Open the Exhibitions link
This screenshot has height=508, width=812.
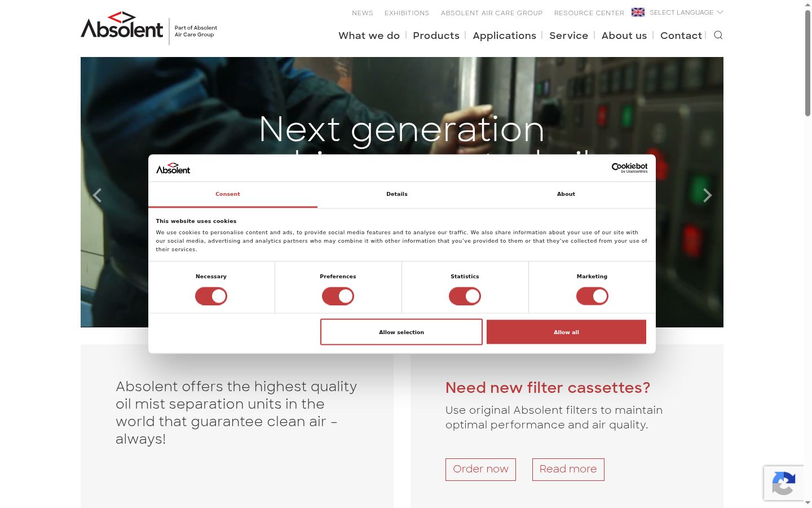pyautogui.click(x=407, y=13)
